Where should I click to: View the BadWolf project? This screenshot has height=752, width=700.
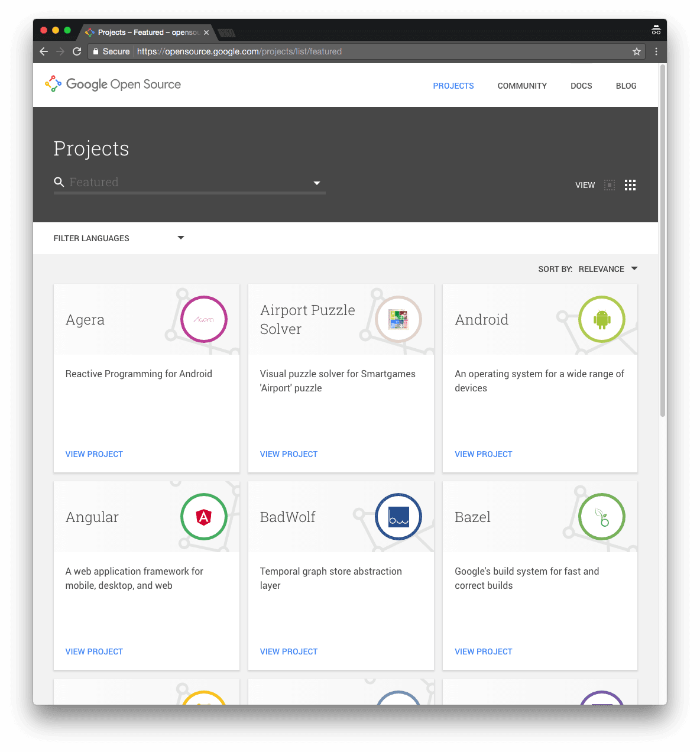tap(289, 651)
